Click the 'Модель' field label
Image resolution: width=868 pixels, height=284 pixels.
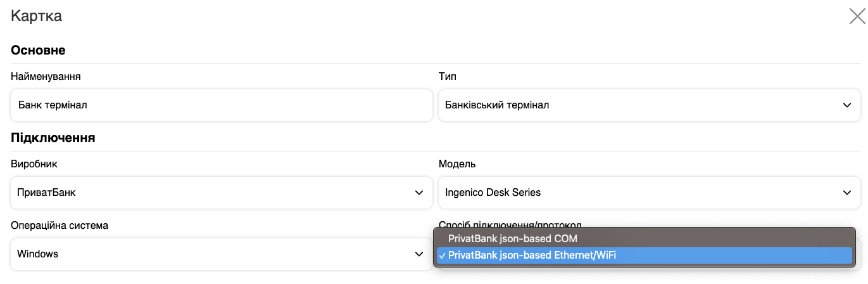point(456,164)
